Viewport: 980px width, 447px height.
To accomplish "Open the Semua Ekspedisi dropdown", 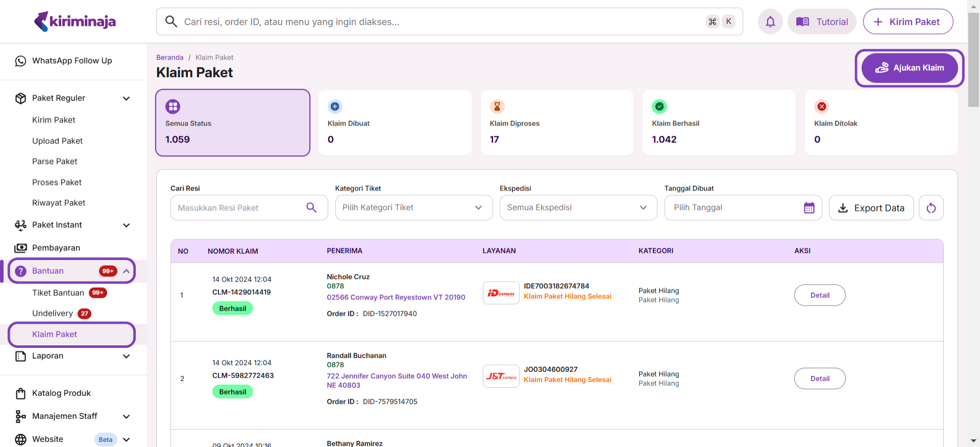I will coord(578,207).
